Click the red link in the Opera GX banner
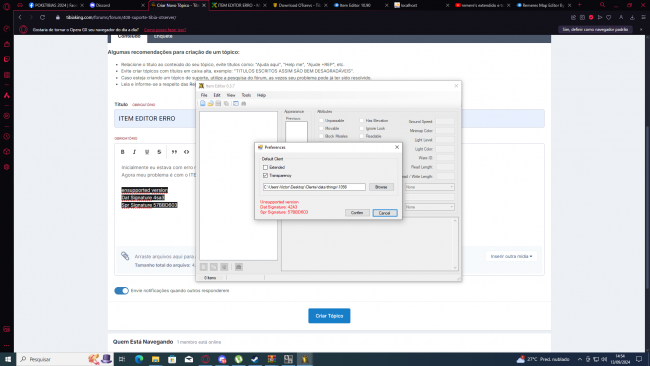The height and width of the screenshot is (366, 650). pos(165,30)
